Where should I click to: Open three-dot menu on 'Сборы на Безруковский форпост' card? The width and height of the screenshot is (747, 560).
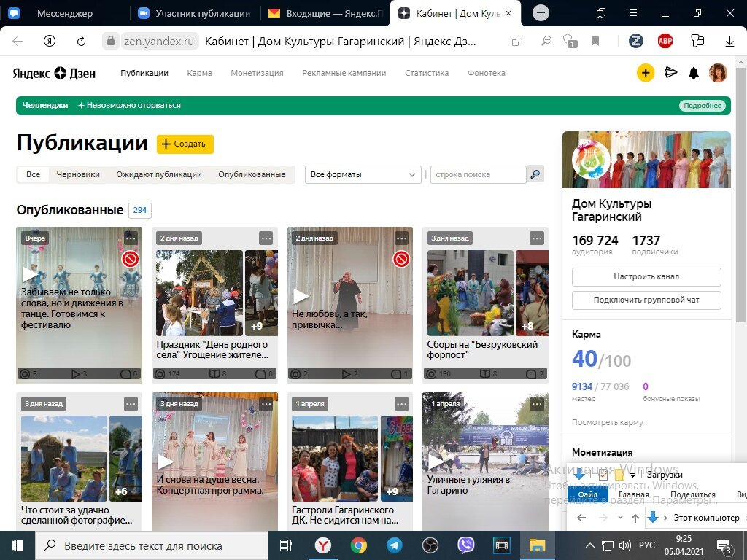[537, 238]
